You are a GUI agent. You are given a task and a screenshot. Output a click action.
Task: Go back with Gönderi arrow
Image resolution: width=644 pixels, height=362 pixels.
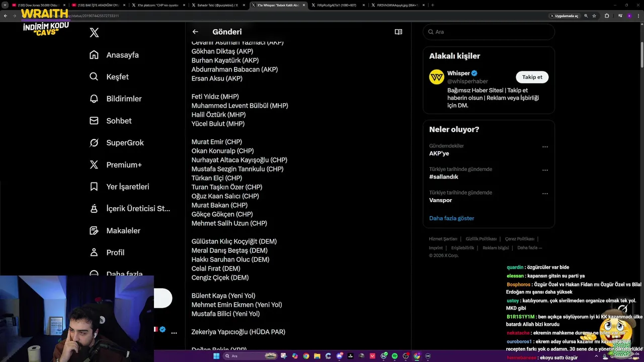click(195, 32)
